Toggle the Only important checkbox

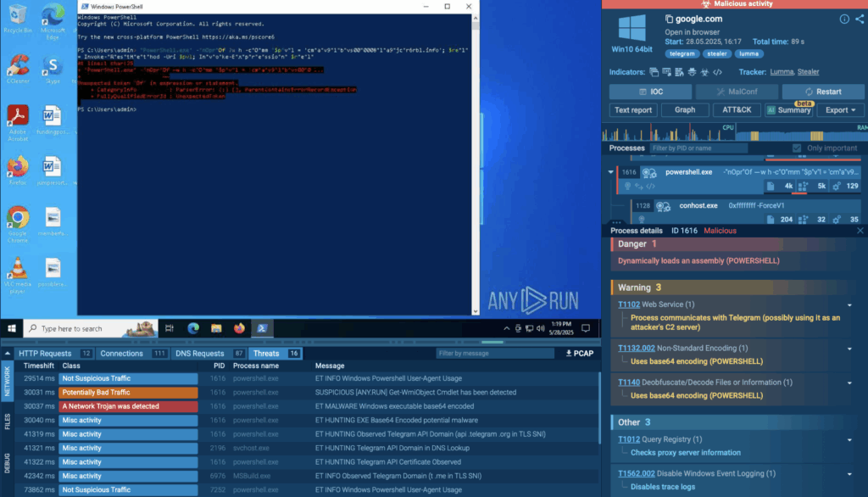click(x=797, y=148)
